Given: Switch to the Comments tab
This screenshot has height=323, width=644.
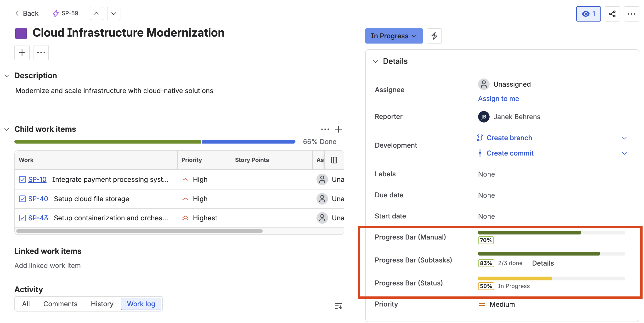Looking at the screenshot, I should (x=60, y=304).
